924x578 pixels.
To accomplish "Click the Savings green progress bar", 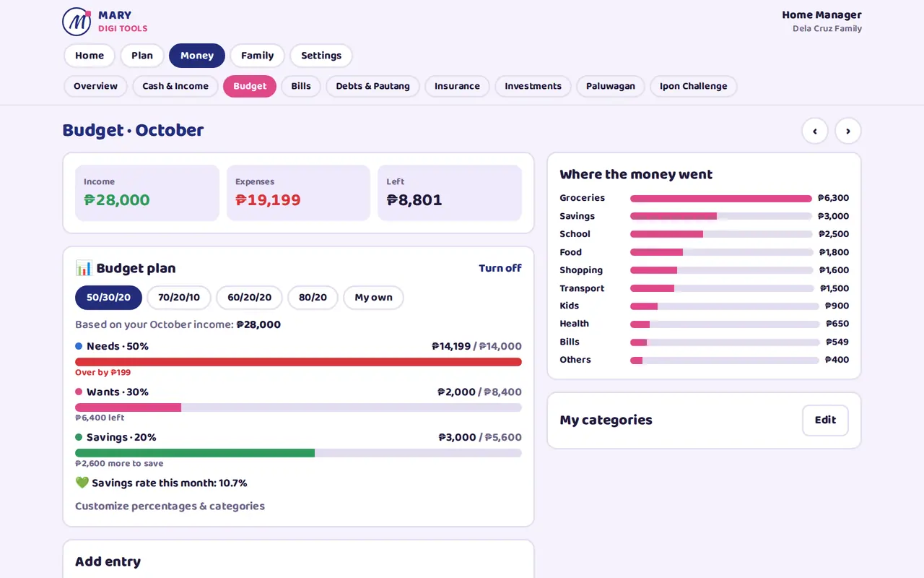I will click(298, 453).
